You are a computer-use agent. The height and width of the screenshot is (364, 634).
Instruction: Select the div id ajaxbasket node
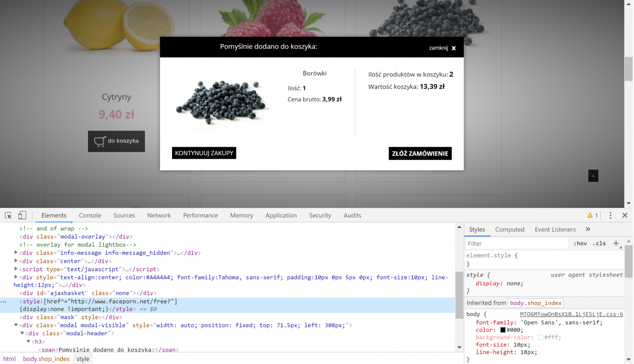(88, 293)
